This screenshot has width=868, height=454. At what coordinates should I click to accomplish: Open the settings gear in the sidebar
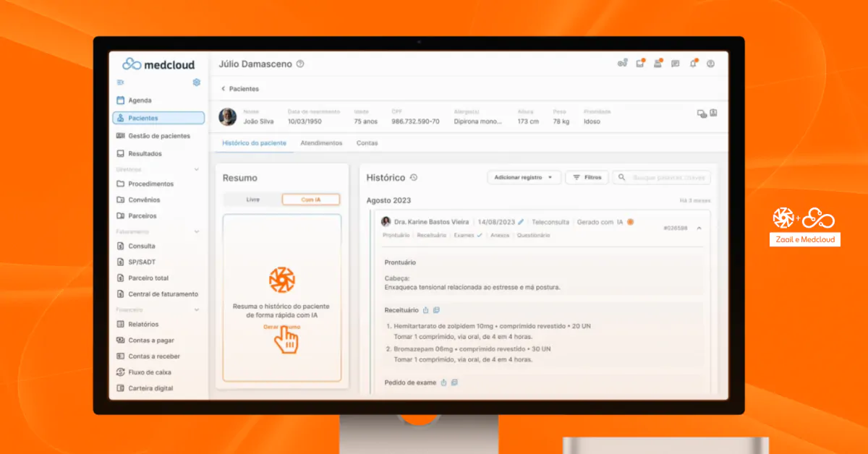click(x=196, y=82)
